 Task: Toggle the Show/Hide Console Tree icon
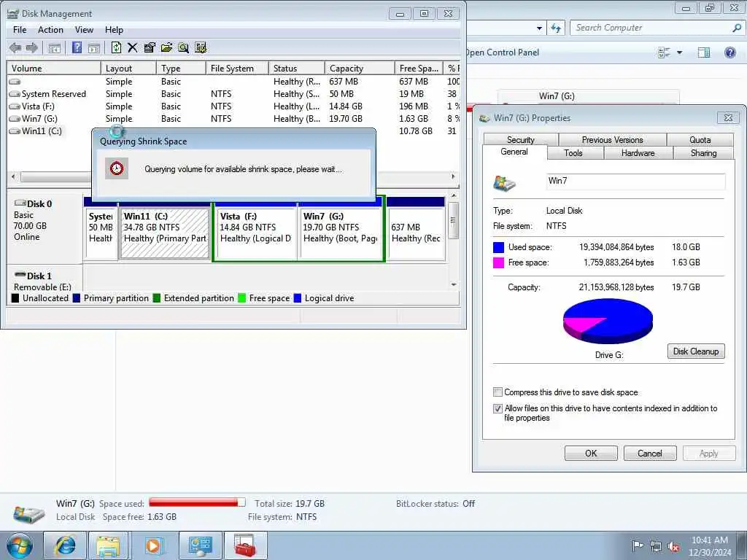54,47
